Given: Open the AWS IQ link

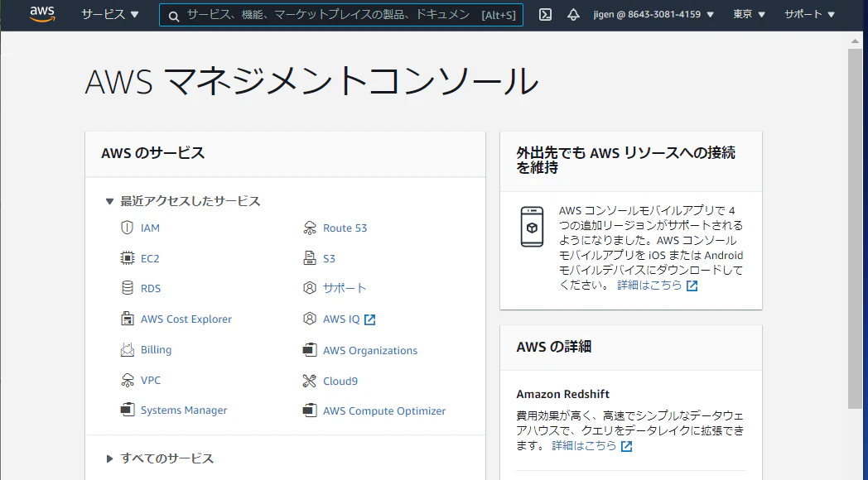Looking at the screenshot, I should coord(341,319).
